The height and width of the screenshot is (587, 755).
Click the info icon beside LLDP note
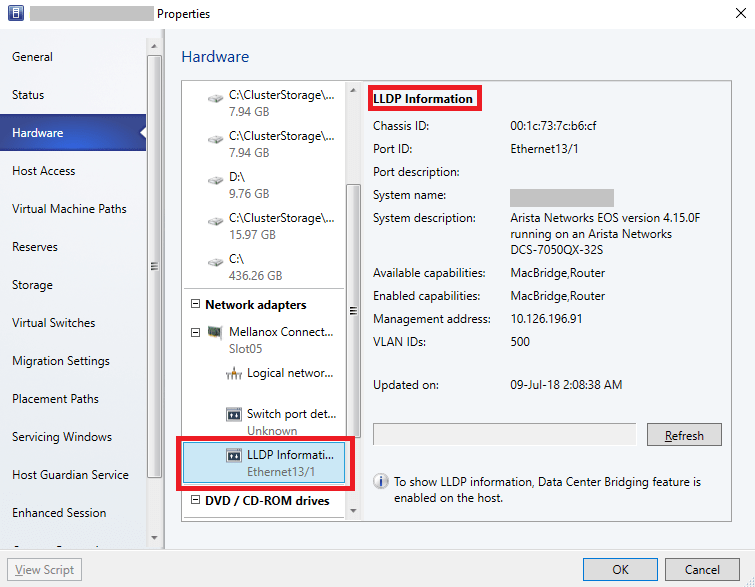[381, 482]
